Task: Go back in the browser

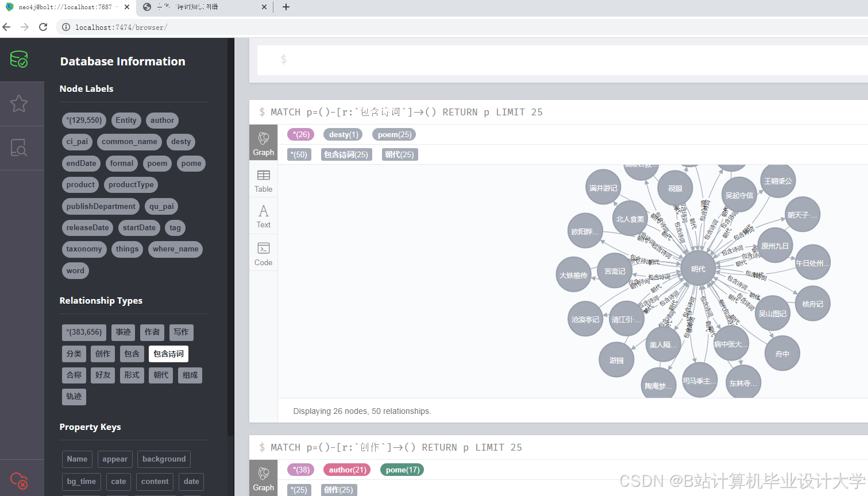Action: 7,27
